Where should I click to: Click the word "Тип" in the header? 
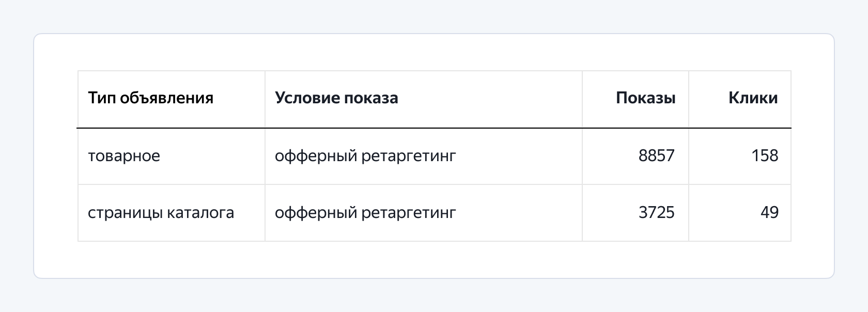pyautogui.click(x=102, y=98)
